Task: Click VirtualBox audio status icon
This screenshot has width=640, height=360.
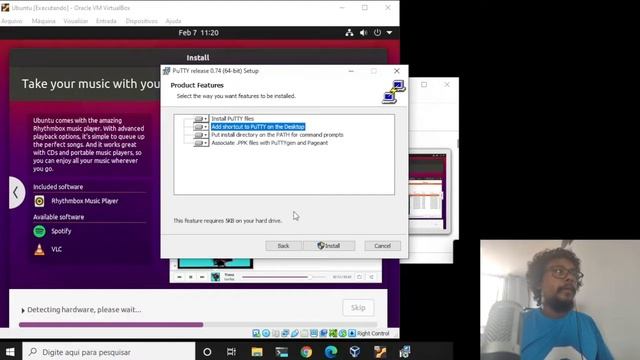Action: click(276, 333)
